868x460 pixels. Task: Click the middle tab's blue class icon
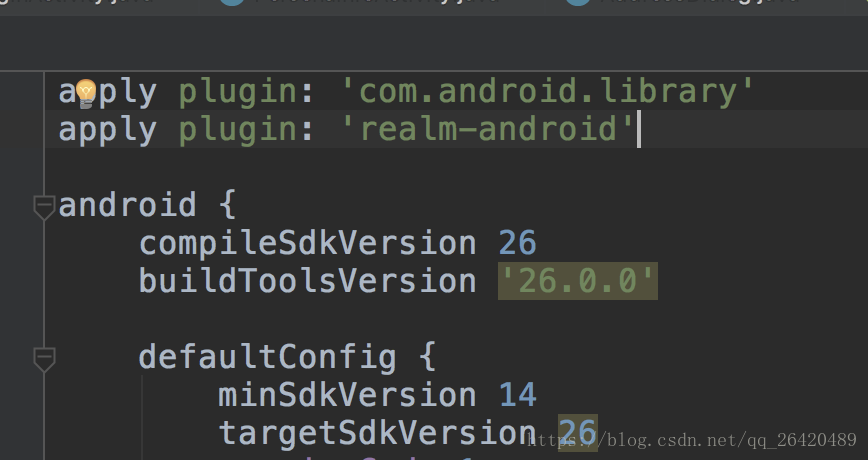232,3
